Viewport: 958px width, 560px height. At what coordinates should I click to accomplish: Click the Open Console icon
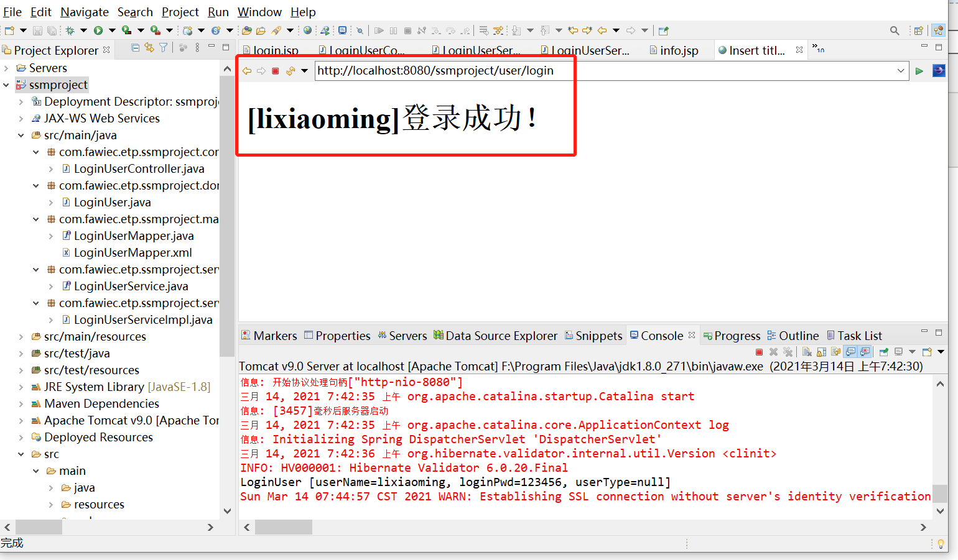[x=927, y=352]
